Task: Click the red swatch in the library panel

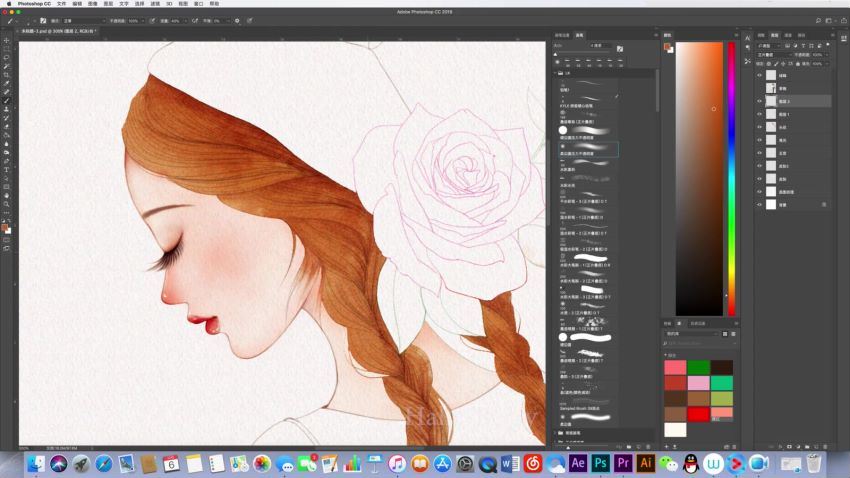Action: [x=698, y=414]
